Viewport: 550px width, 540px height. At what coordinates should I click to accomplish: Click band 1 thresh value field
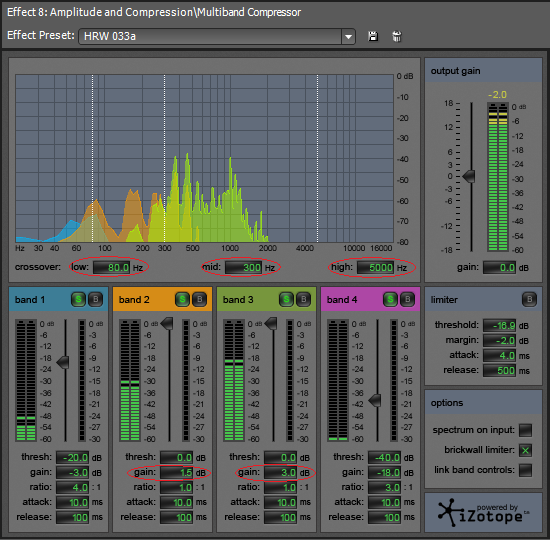(72, 458)
